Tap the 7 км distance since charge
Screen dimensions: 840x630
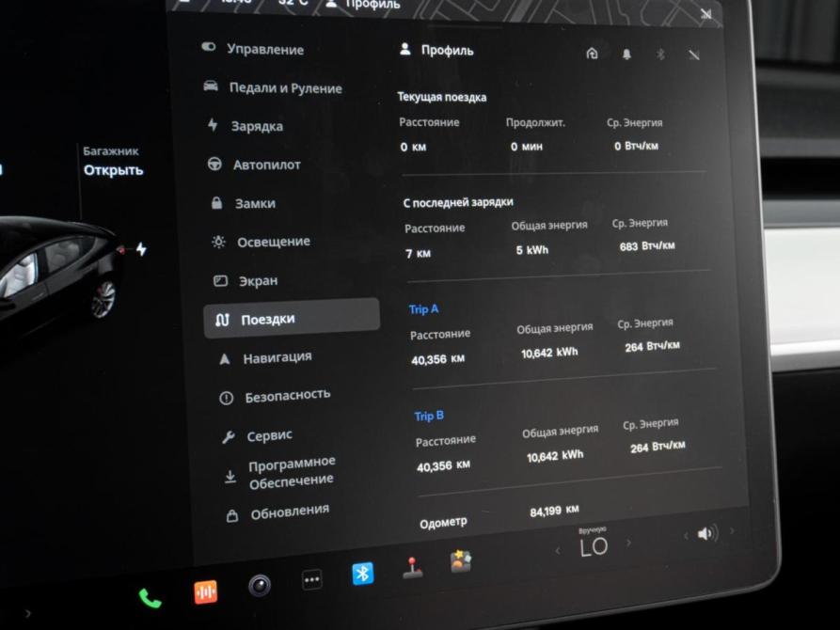418,253
